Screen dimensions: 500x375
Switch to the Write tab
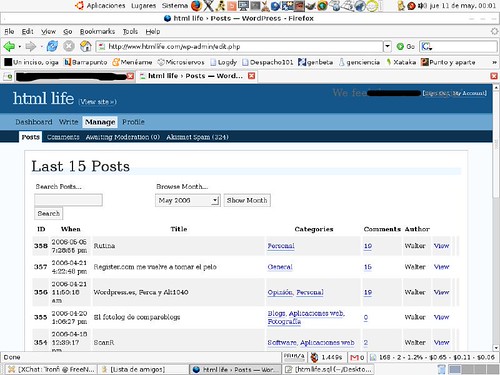[x=68, y=122]
